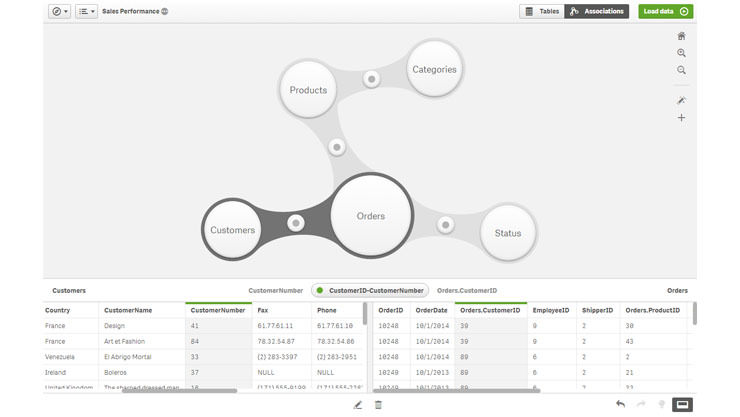Click the Orders preview horizontal scrollbar
This screenshot has width=740, height=417.
pos(456,391)
